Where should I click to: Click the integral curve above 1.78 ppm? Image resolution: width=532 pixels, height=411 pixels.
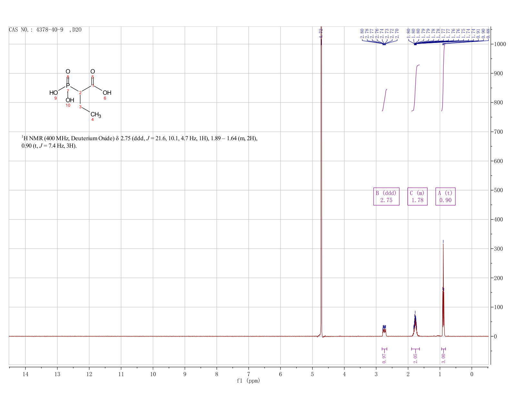click(x=415, y=88)
